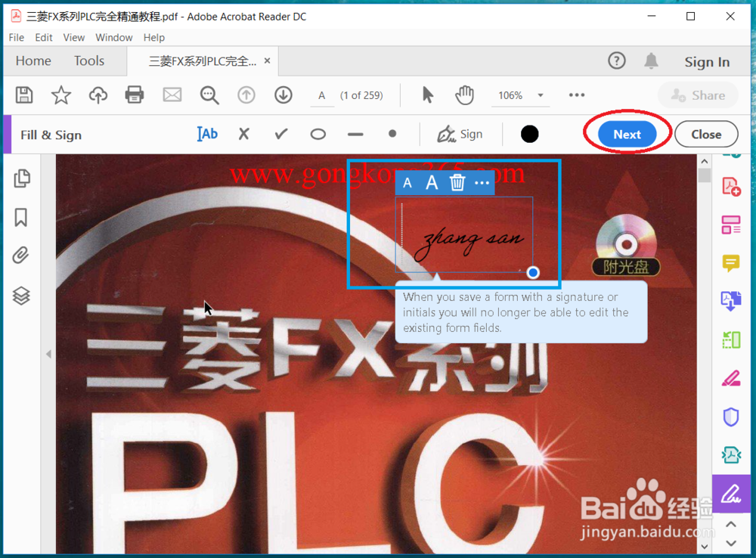Viewport: 756px width, 558px height.
Task: Open Export PDF tool in right pane
Action: coord(731,301)
